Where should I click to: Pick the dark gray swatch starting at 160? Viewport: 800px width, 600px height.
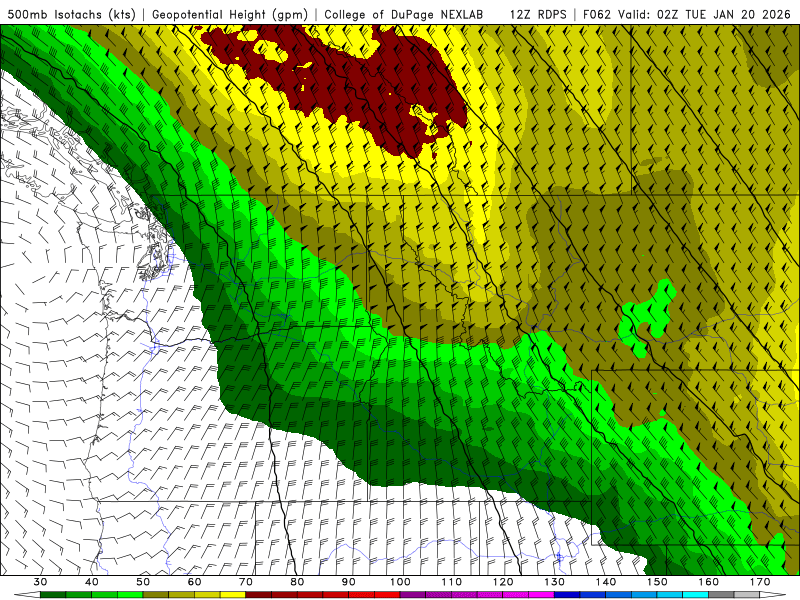point(721,594)
